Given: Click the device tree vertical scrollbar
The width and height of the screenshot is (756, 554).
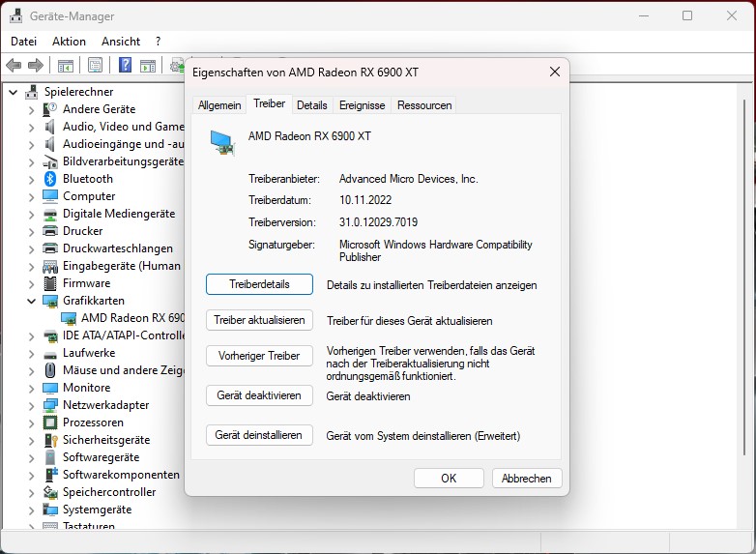Looking at the screenshot, I should (x=745, y=277).
